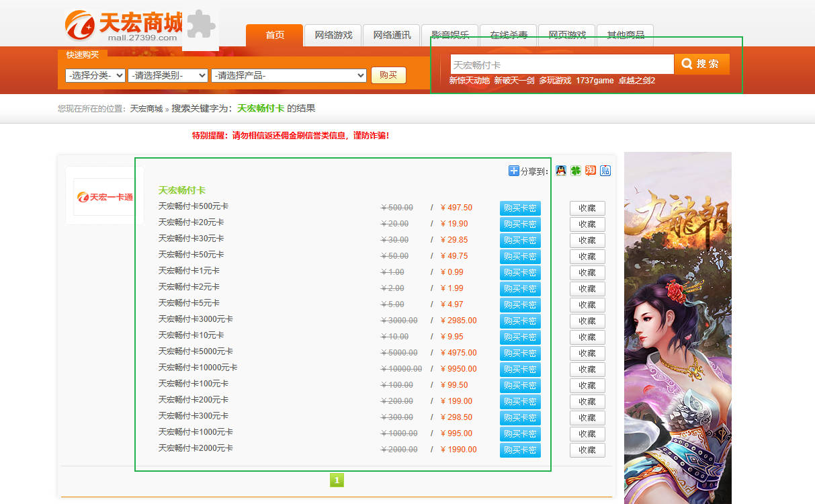The width and height of the screenshot is (815, 504).
Task: Select the price ¥ 0.99
Action: tap(452, 272)
